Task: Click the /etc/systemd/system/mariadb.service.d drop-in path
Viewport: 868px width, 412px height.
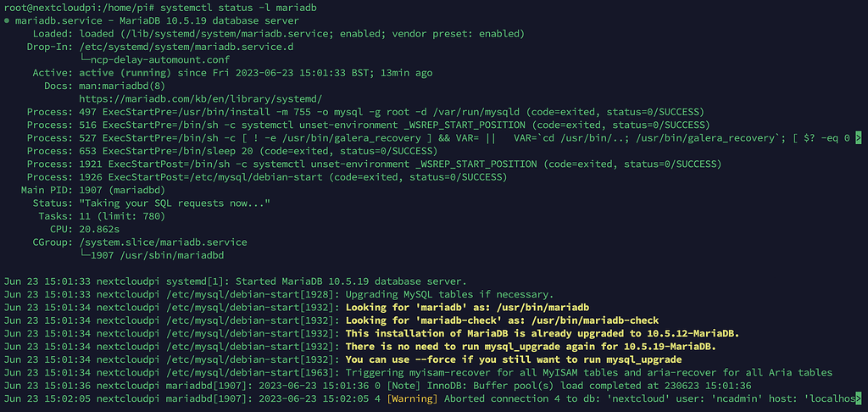Action: click(x=186, y=47)
